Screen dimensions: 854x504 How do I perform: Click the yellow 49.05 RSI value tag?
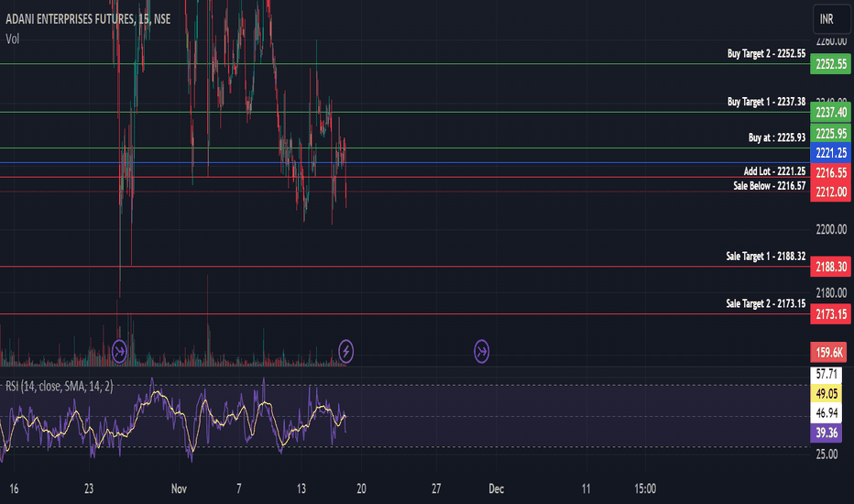click(x=827, y=393)
